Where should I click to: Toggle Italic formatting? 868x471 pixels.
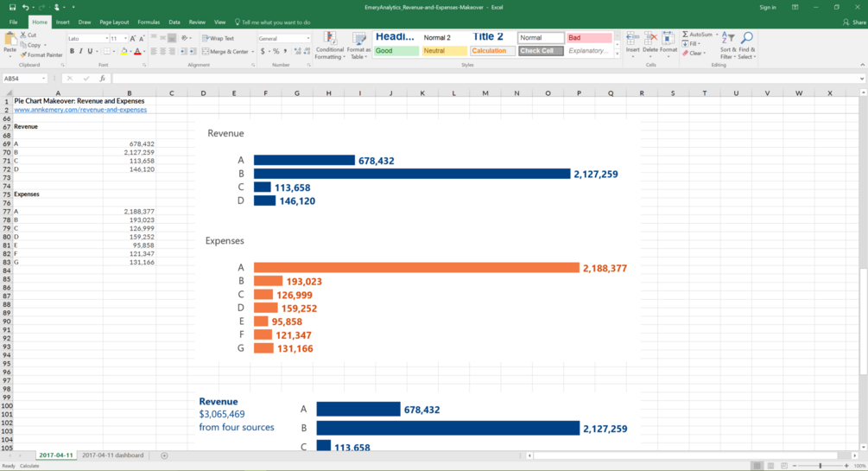tap(81, 52)
